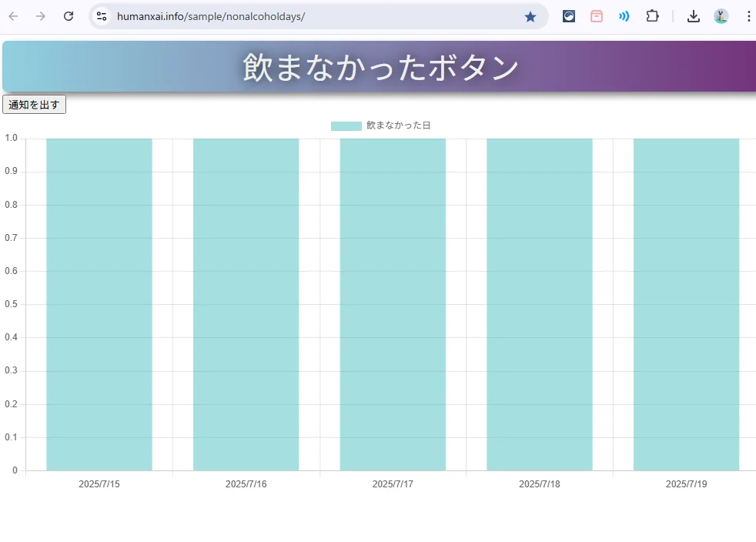Image resolution: width=756 pixels, height=542 pixels.
Task: Open the Extensions puzzle piece menu
Action: (652, 16)
